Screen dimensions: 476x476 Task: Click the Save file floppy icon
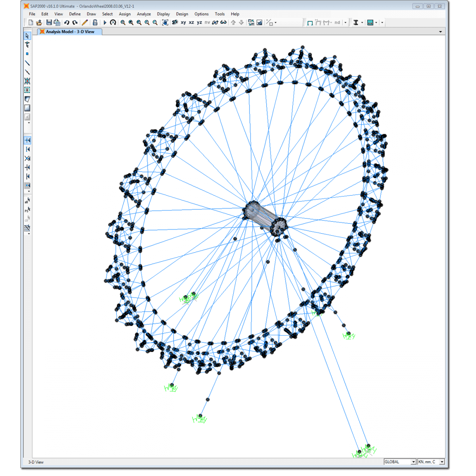49,23
